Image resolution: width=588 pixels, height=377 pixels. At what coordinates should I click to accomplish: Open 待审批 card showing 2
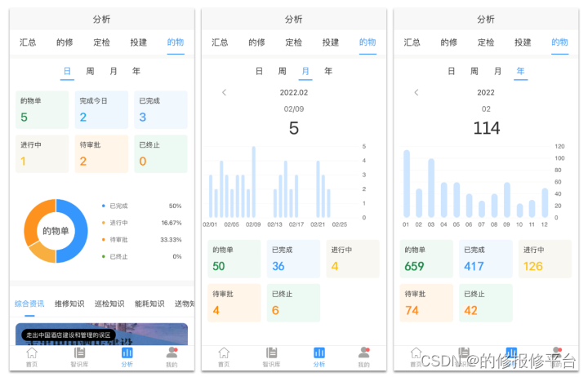[x=101, y=153]
